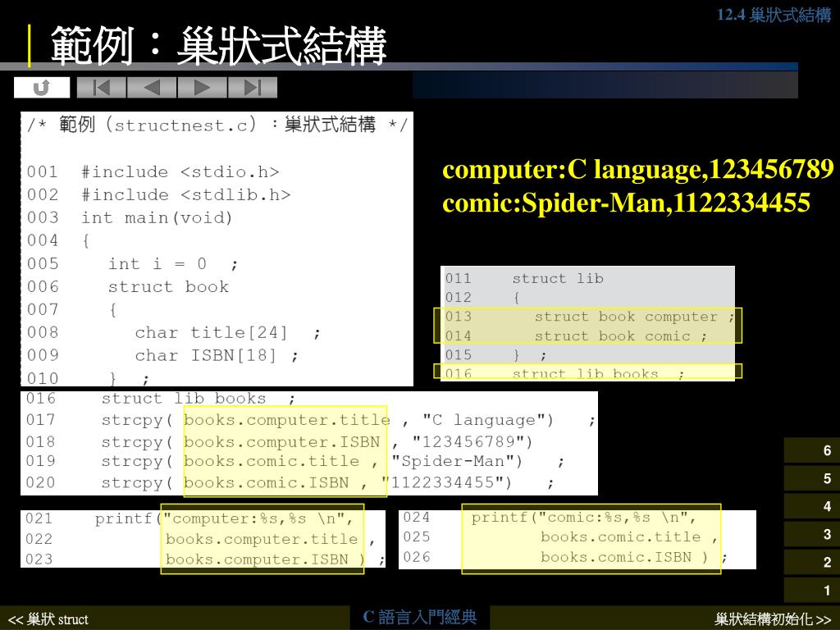Viewport: 840px width, 630px height.
Task: Click the return (U-turn arrow) button
Action: 42,87
